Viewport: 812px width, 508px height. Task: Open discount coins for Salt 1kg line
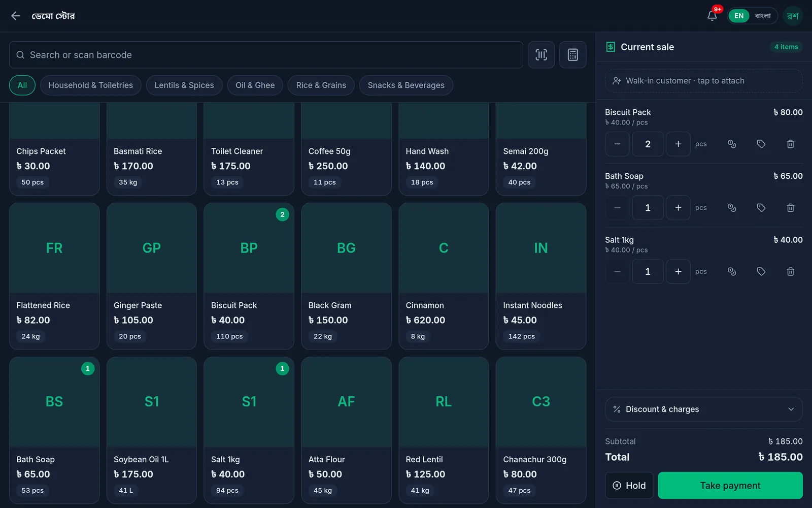[732, 272]
